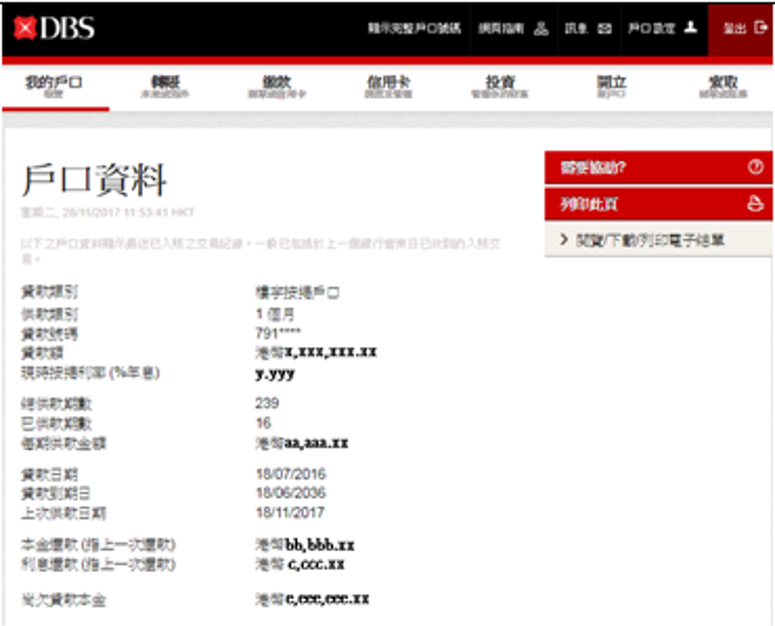Click the printer icon
The height and width of the screenshot is (626, 775).
755,204
